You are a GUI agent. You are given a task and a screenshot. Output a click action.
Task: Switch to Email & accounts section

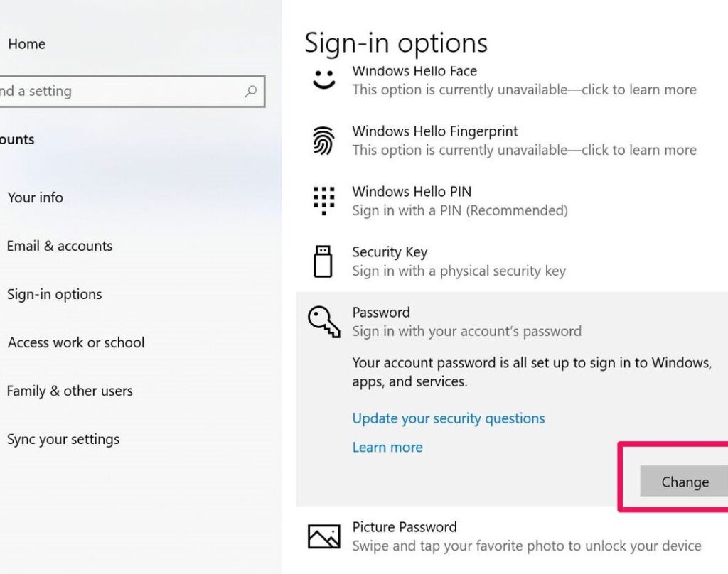coord(60,246)
